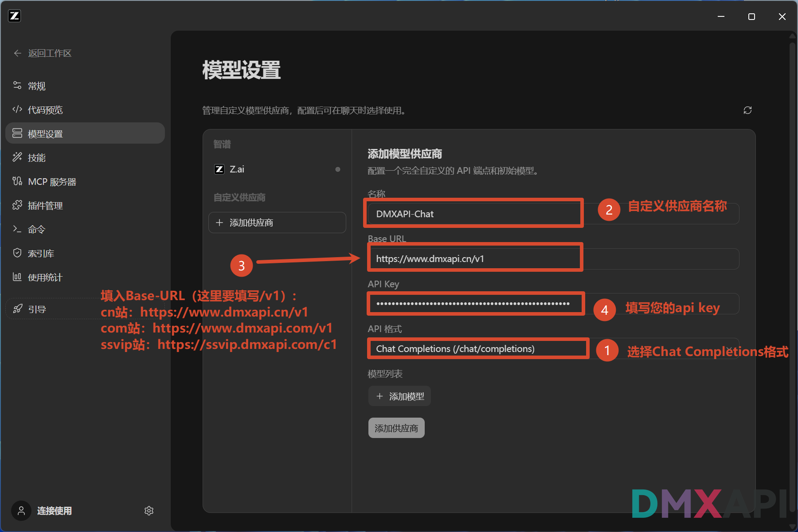Open settings gear at sidebar bottom
This screenshot has width=798, height=532.
pyautogui.click(x=149, y=511)
